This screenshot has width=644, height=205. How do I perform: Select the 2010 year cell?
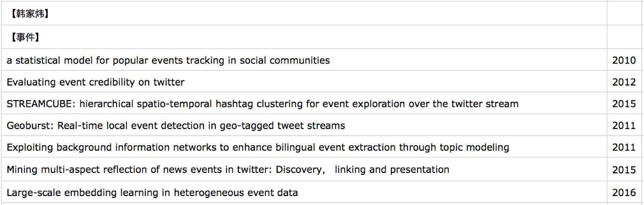624,60
